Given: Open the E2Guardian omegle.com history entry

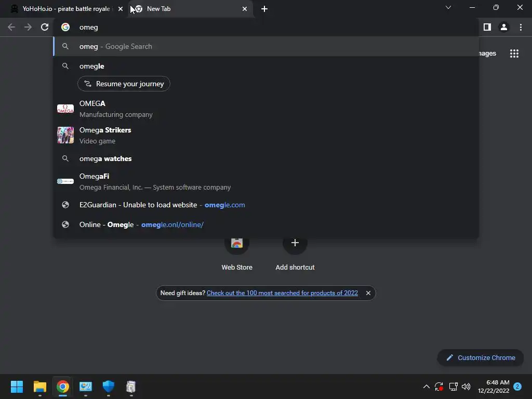Looking at the screenshot, I should click(x=266, y=205).
